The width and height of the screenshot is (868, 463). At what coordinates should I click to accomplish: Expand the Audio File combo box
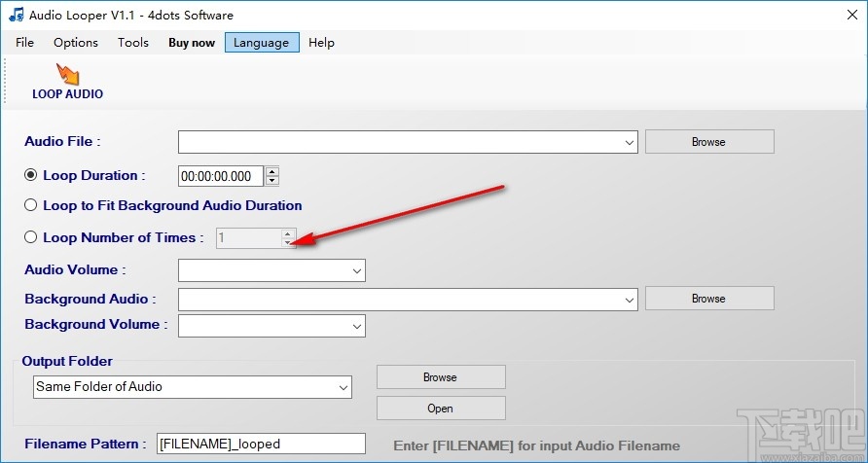click(630, 142)
